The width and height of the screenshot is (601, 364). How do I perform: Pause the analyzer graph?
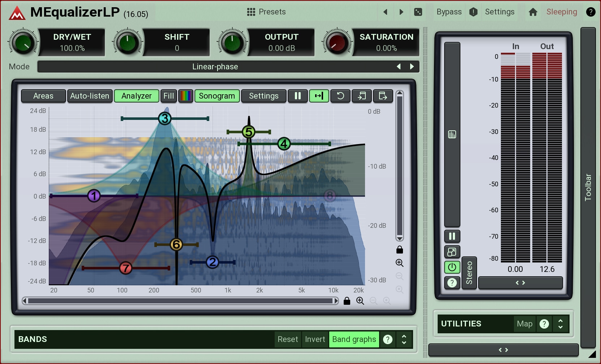298,96
